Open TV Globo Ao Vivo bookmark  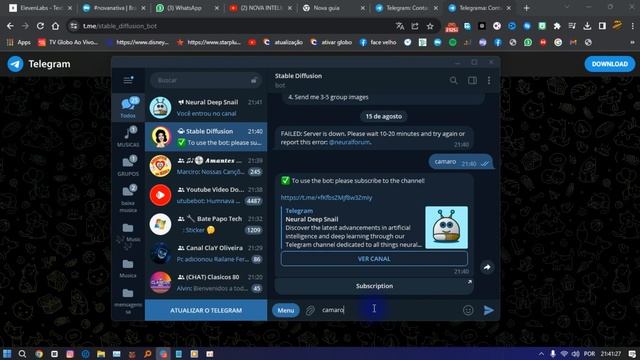pos(68,42)
